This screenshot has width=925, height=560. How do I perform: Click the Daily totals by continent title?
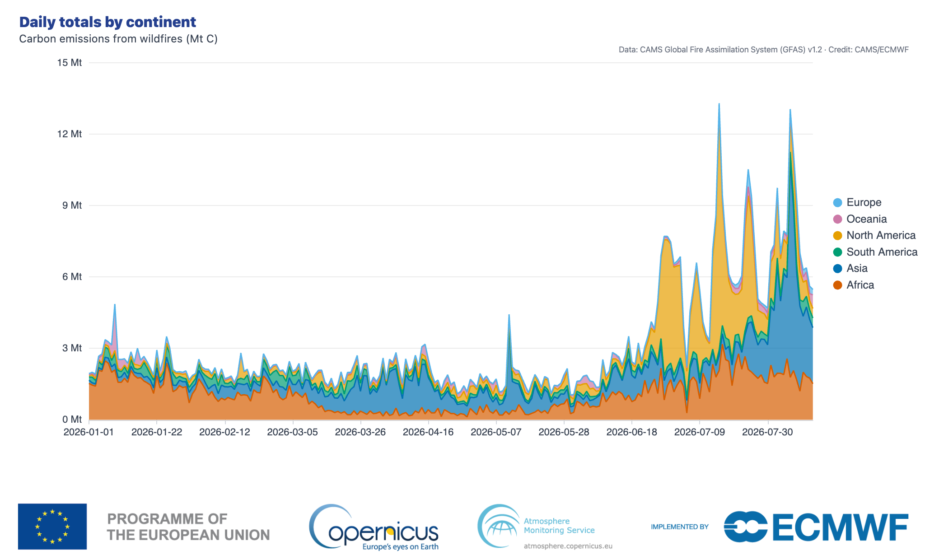(x=107, y=22)
